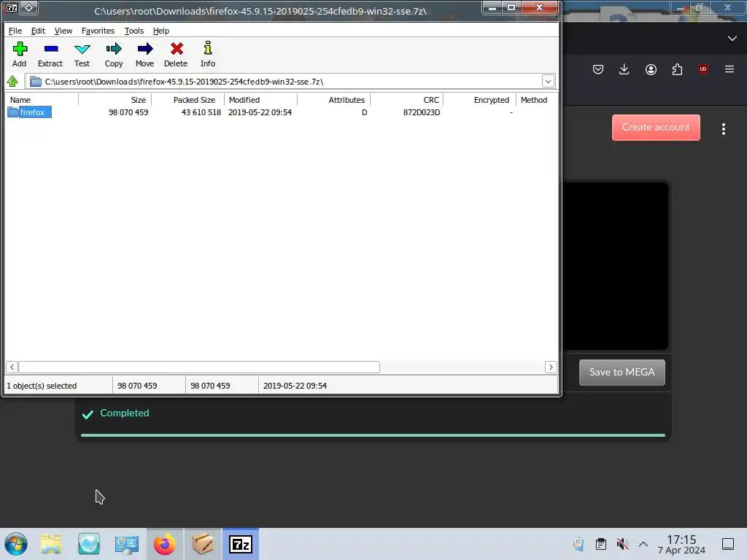Screen dimensions: 747x560
Task: Click the Firefox account icon
Action: (x=651, y=69)
